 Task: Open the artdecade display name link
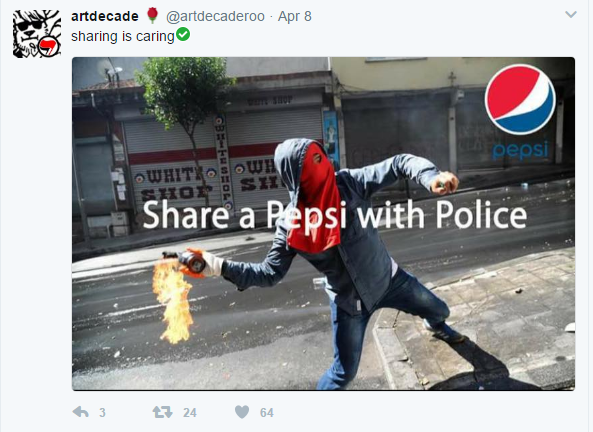(x=105, y=16)
